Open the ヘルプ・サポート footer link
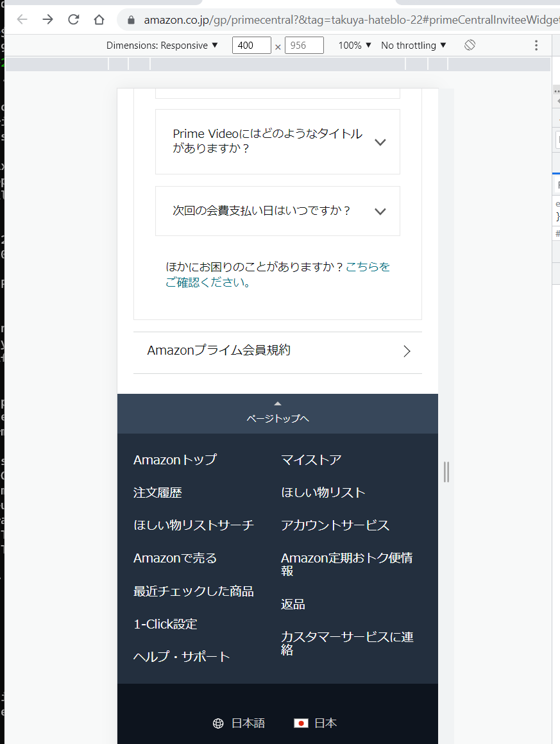The width and height of the screenshot is (560, 744). [182, 657]
